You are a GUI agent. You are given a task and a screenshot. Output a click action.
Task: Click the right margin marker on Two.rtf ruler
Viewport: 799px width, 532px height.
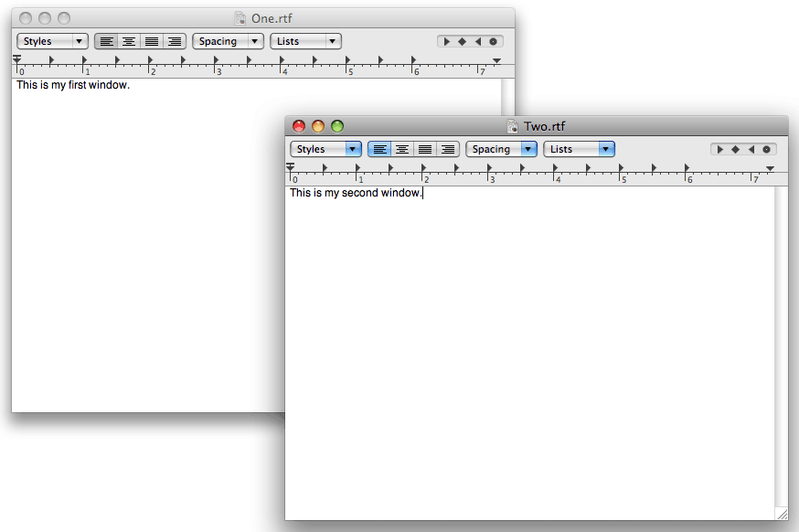click(771, 168)
